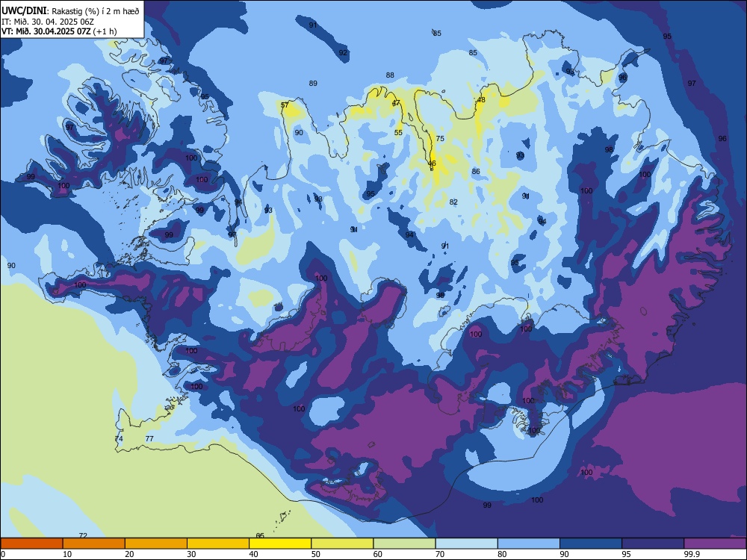Click the humidity value 47 on the north coast
The image size is (747, 560).
pos(397,103)
